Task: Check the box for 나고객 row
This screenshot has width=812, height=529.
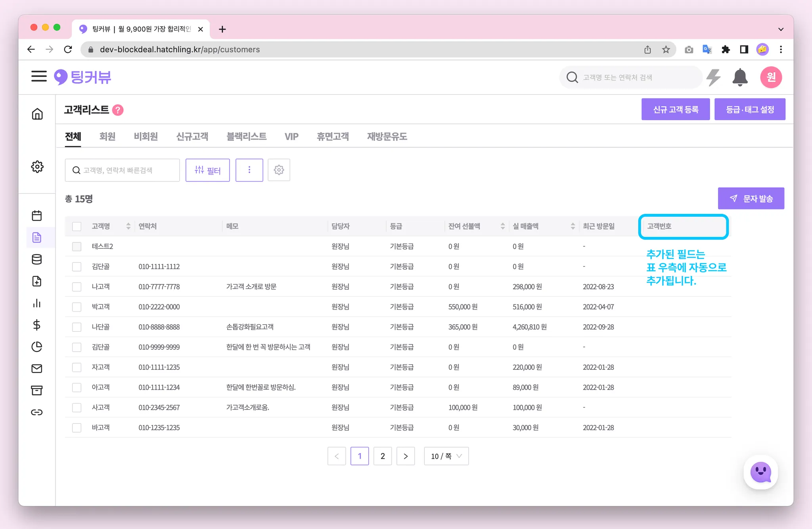Action: coord(77,287)
